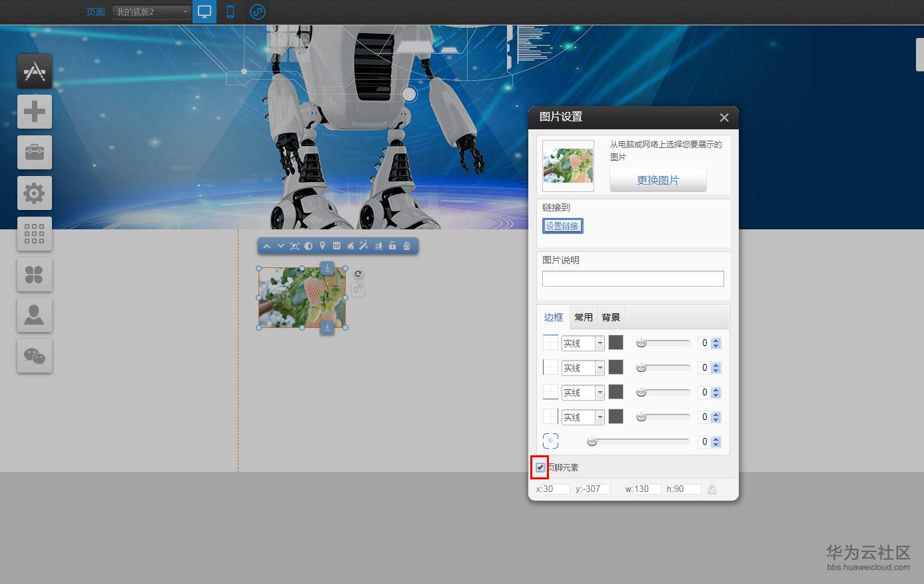Viewport: 924px width, 584px height.
Task: Click the h height field
Action: pyautogui.click(x=688, y=489)
